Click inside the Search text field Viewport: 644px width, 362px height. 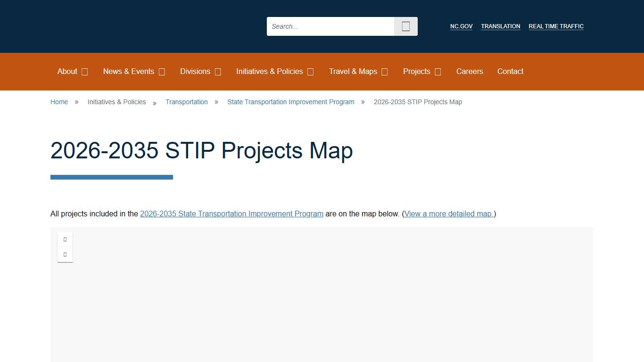330,26
